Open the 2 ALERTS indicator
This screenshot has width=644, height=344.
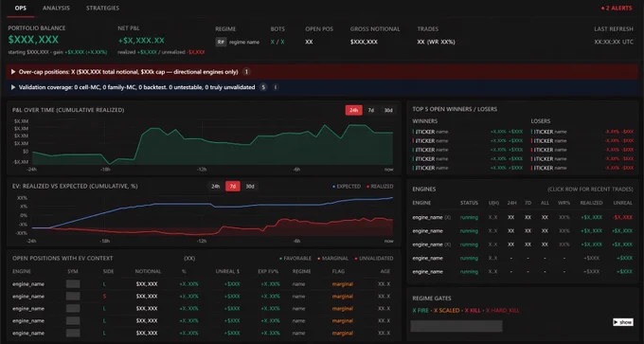(617, 9)
